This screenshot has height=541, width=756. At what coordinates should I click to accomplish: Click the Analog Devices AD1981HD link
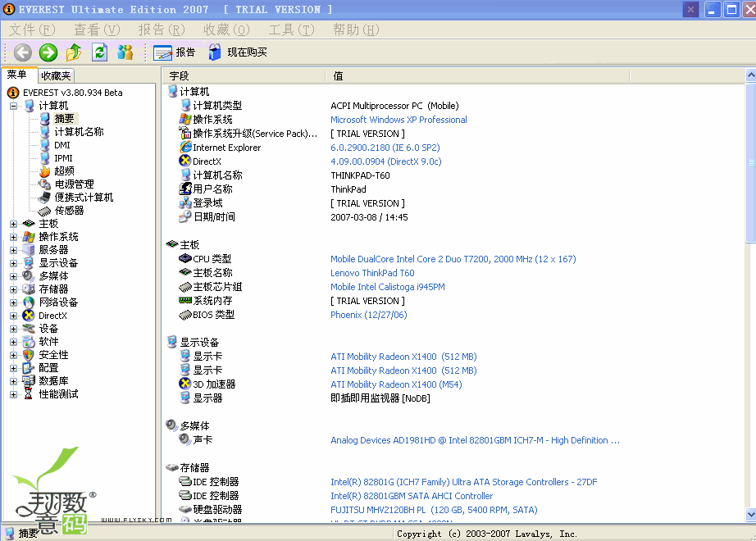475,440
